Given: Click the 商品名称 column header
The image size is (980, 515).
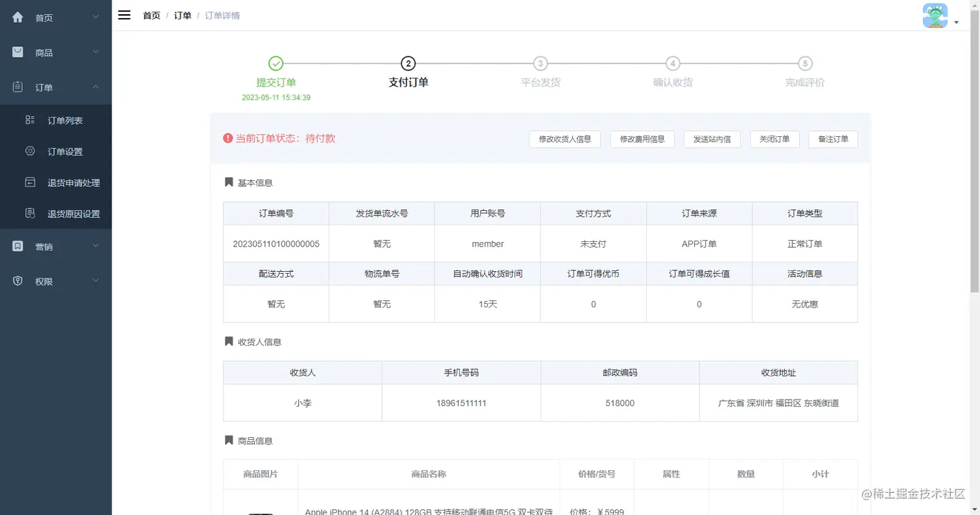Looking at the screenshot, I should (428, 474).
